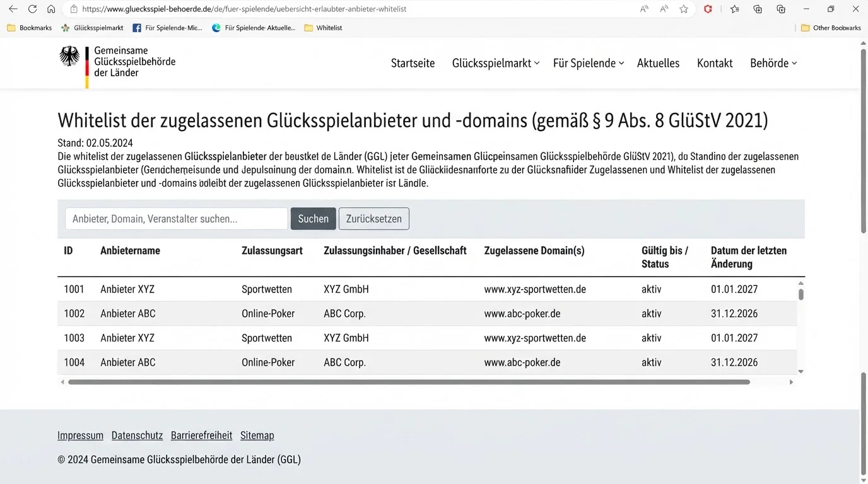Expand the Glücksspielmarkt navigation dropdown
Image resolution: width=868 pixels, height=484 pixels.
[x=496, y=63]
